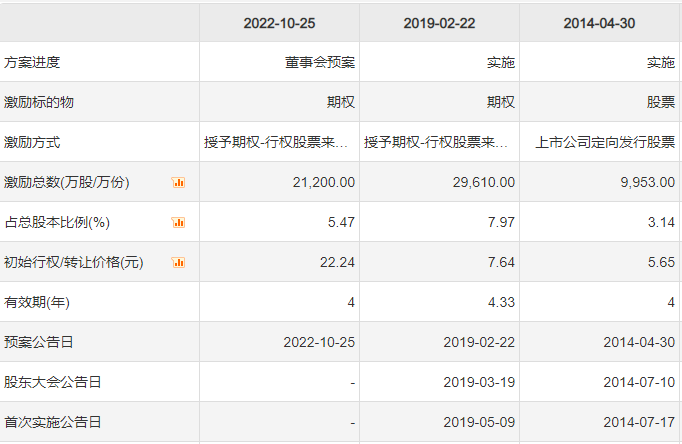Viewport: 682px width, 444px height.
Task: Click the truncated 激励方式 cell under 2022-10-25
Action: pos(279,142)
